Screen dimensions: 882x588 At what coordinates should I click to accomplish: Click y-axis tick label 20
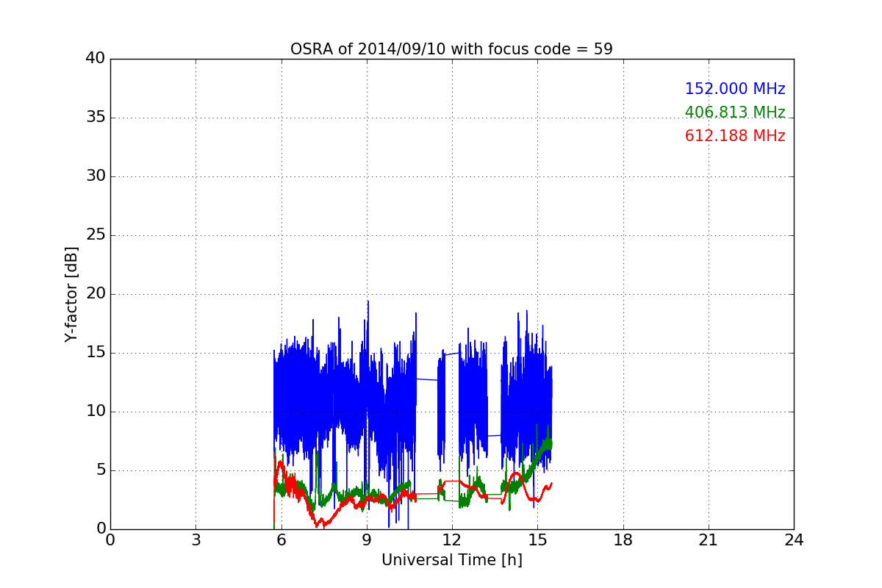click(x=96, y=294)
